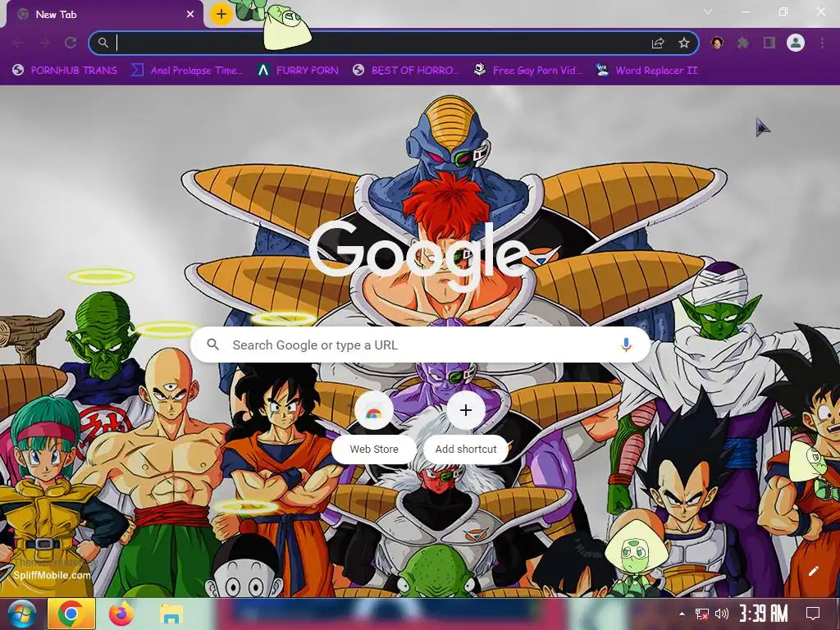Open the Extensions puzzle menu

click(x=743, y=43)
